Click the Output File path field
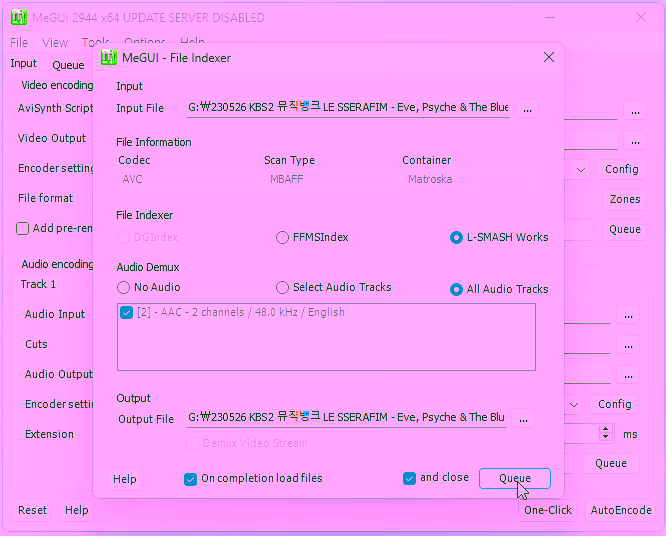 coord(346,418)
